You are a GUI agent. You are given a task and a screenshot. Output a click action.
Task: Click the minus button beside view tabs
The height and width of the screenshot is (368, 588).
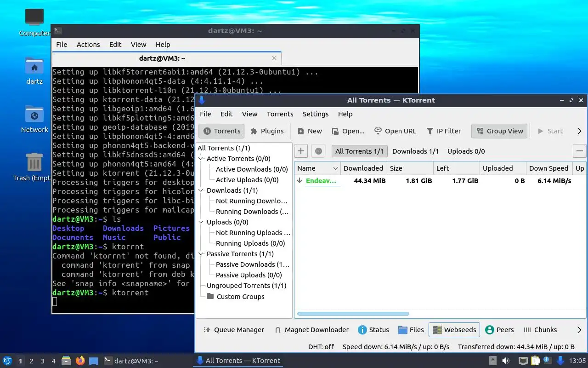coord(580,151)
